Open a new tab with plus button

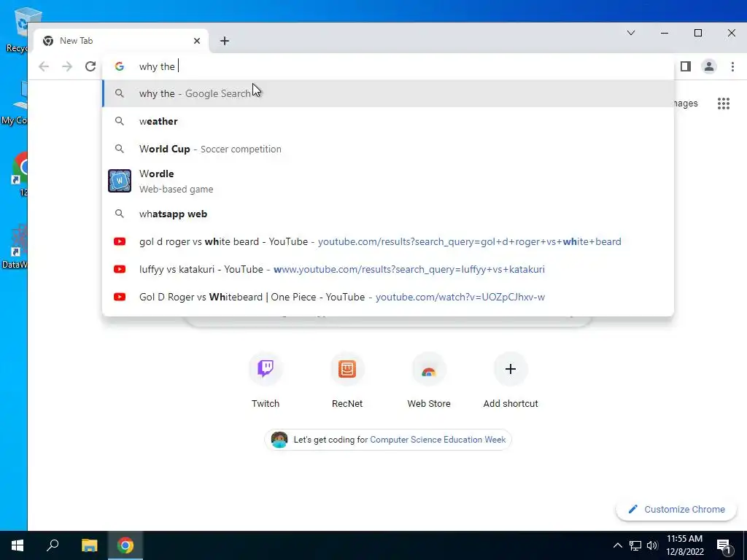coord(225,41)
